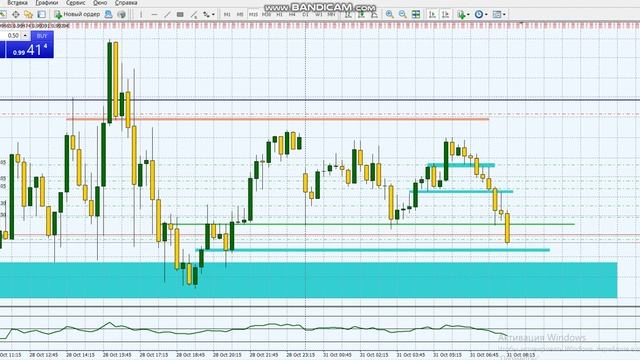Open the Сервис menu
This screenshot has width=640, height=360.
pos(76,3)
